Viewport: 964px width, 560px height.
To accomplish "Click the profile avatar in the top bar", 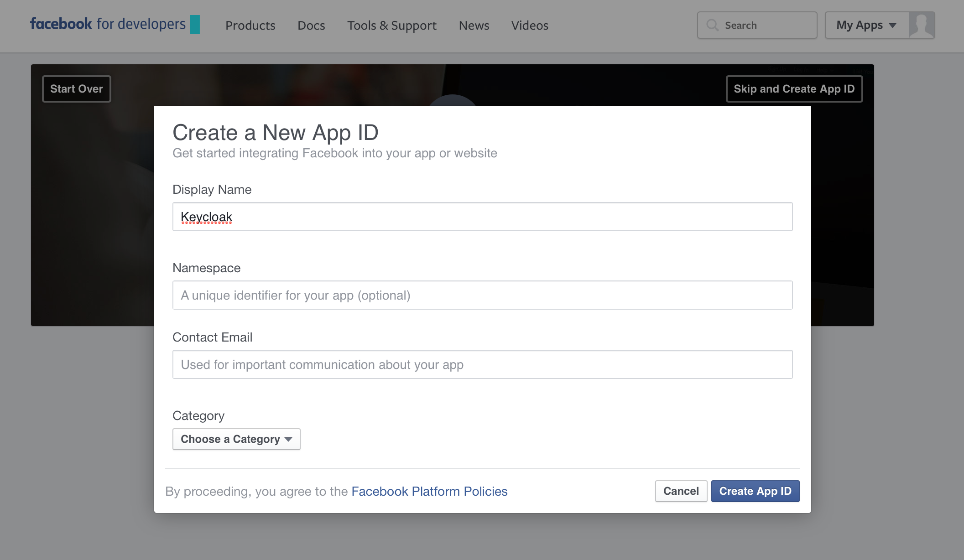I will pos(922,26).
